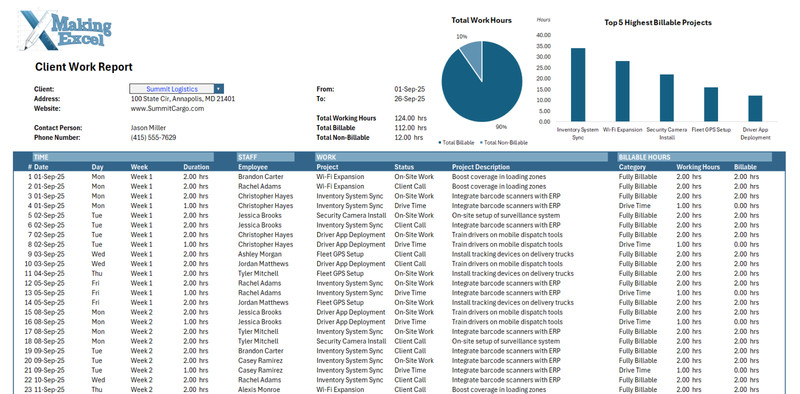
Task: Open the www.SummitCargo.com website text
Action: (x=167, y=109)
